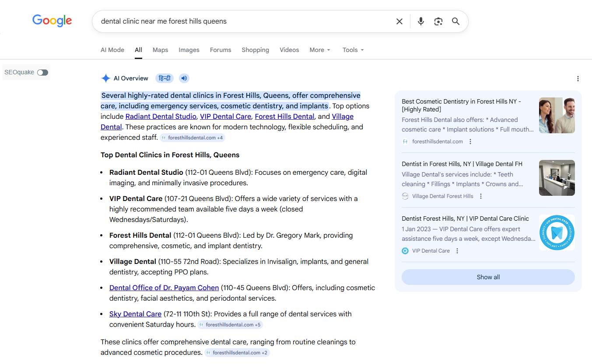Click the Village Dental Forest Hills favicon
592x364 pixels.
point(405,196)
